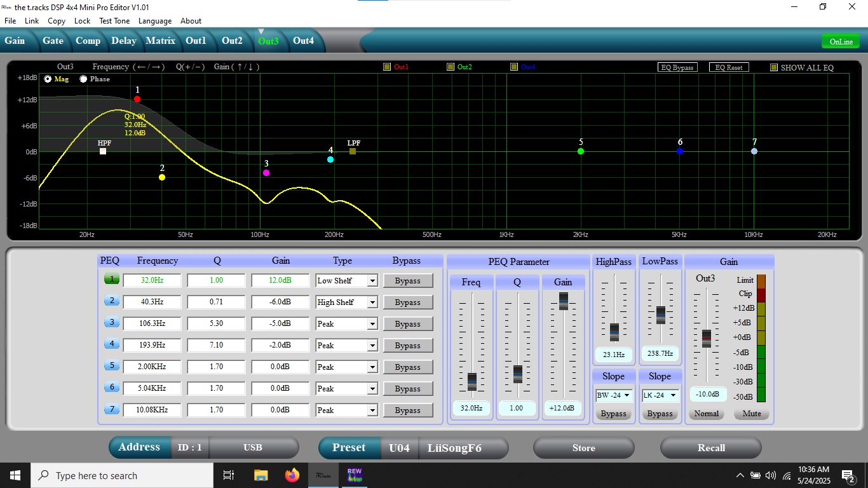This screenshot has height=488, width=868.
Task: Switch to the Out4 tab
Action: click(x=303, y=41)
